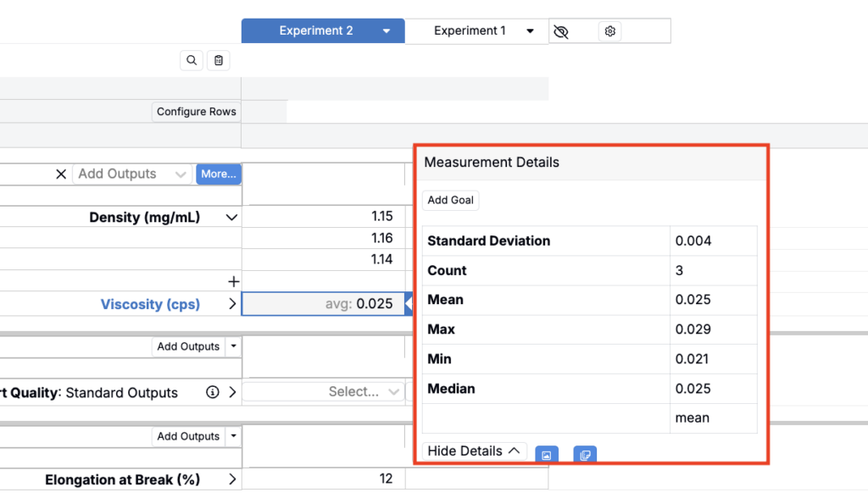Click the clipboard icon beside search

tap(219, 60)
